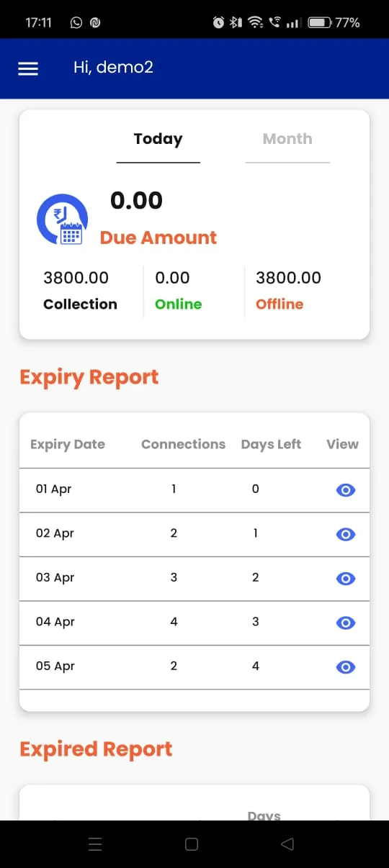
Task: Tap the Due Amount rupee calendar icon
Action: pyautogui.click(x=62, y=220)
